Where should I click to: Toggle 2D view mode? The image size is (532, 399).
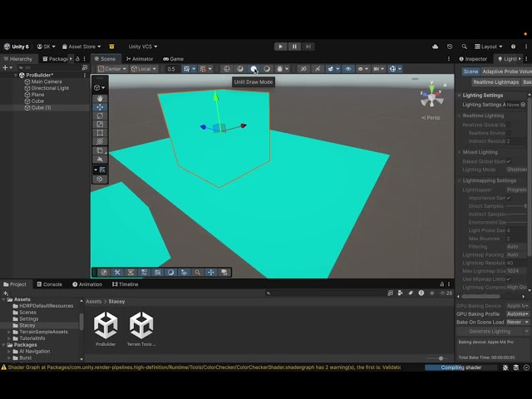pyautogui.click(x=303, y=69)
